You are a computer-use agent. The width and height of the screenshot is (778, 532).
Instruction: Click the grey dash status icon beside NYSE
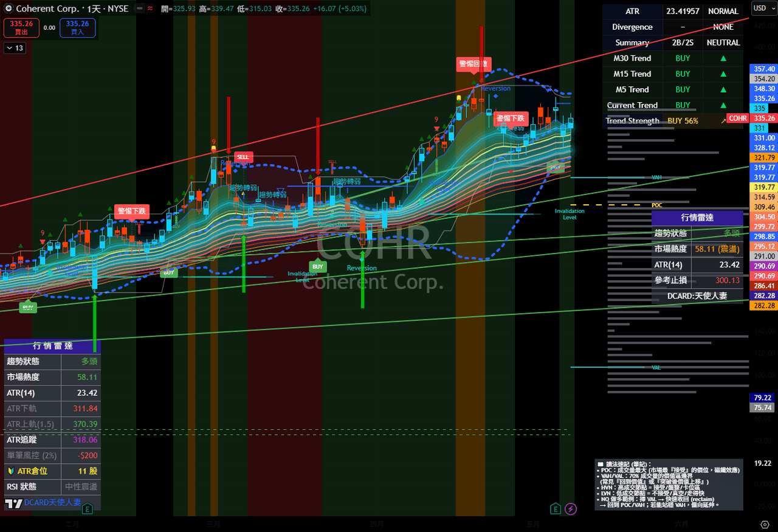[x=139, y=9]
